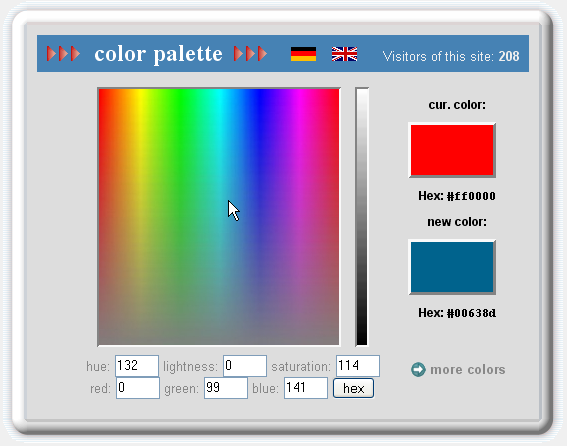
Task: Switch language via the UK flag icon
Action: coord(344,54)
